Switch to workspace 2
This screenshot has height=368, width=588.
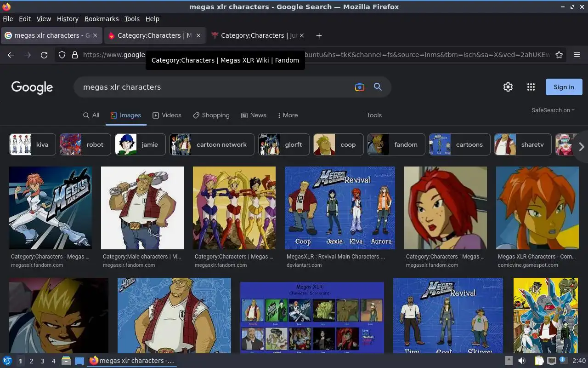point(32,361)
